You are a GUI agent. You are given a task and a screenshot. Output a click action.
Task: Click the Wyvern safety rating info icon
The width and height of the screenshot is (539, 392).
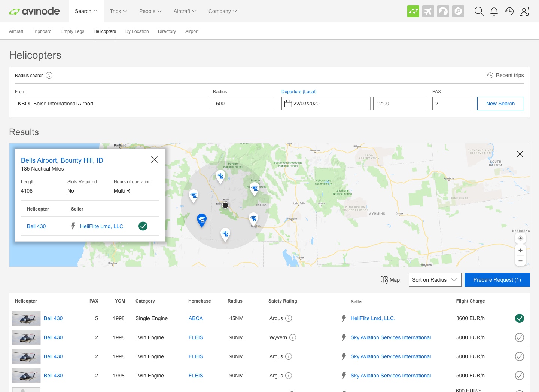coord(293,337)
